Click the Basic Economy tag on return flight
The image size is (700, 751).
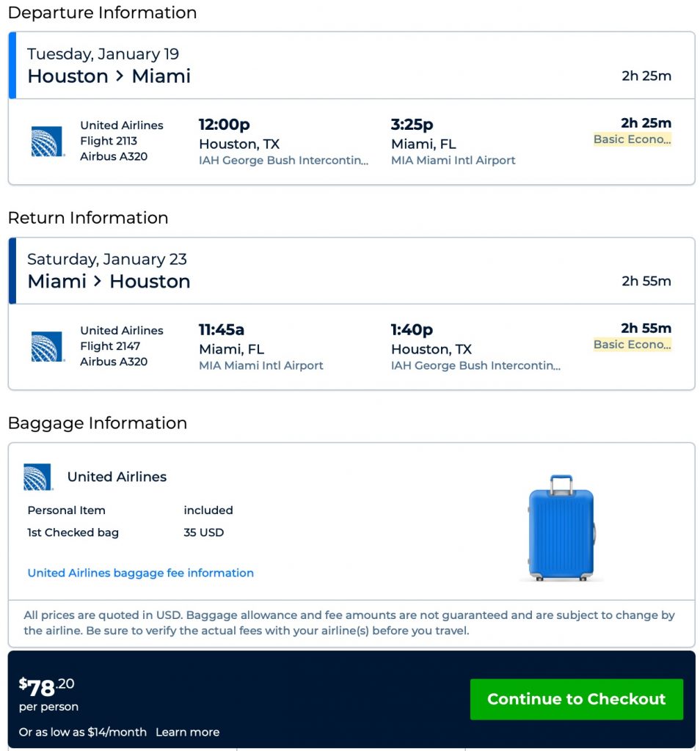[632, 345]
